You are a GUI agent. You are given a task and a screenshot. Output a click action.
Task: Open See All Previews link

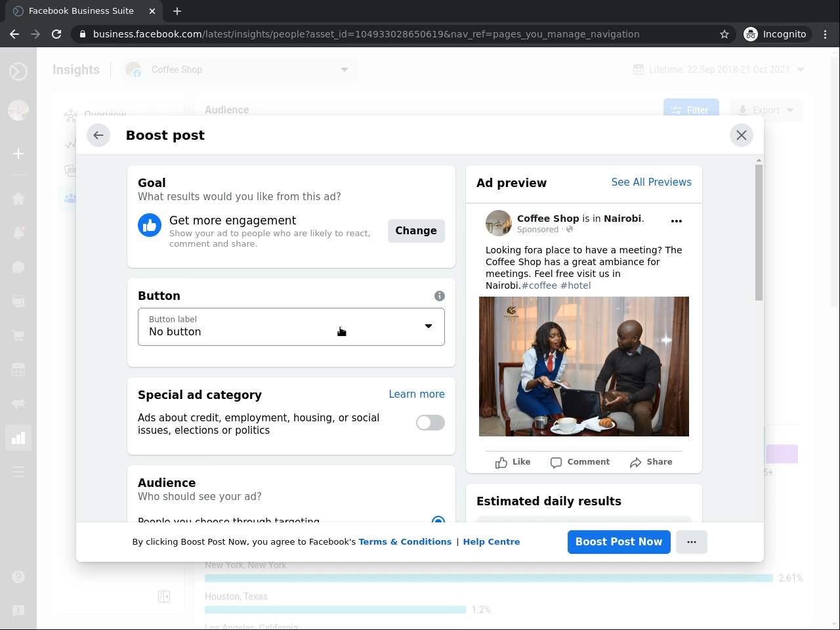pyautogui.click(x=652, y=182)
